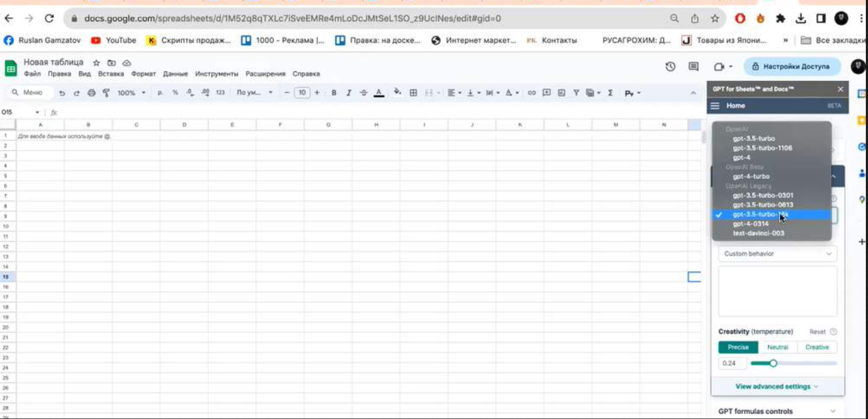Create a filter
868x419 pixels.
click(576, 93)
